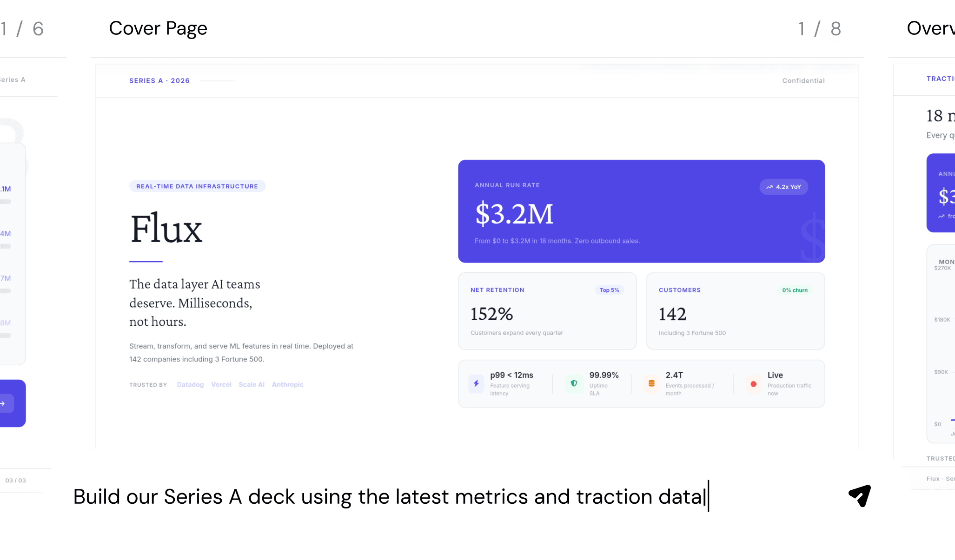Select the Cover Page slide title
Screen dimensions: 955x560
(158, 28)
